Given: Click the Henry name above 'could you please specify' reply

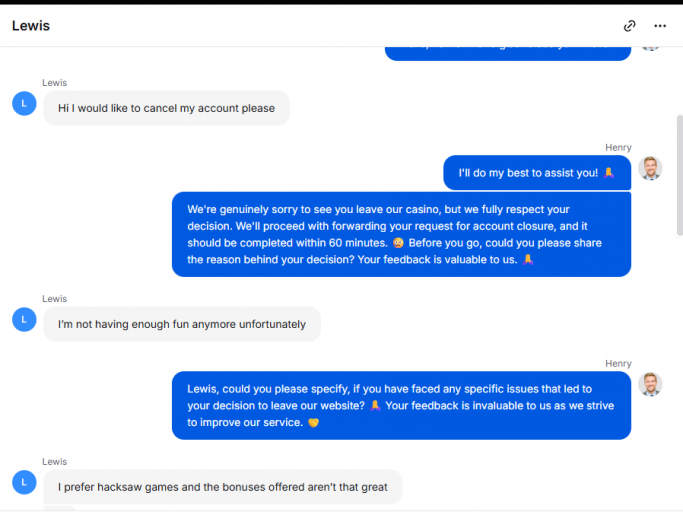Looking at the screenshot, I should pos(618,363).
